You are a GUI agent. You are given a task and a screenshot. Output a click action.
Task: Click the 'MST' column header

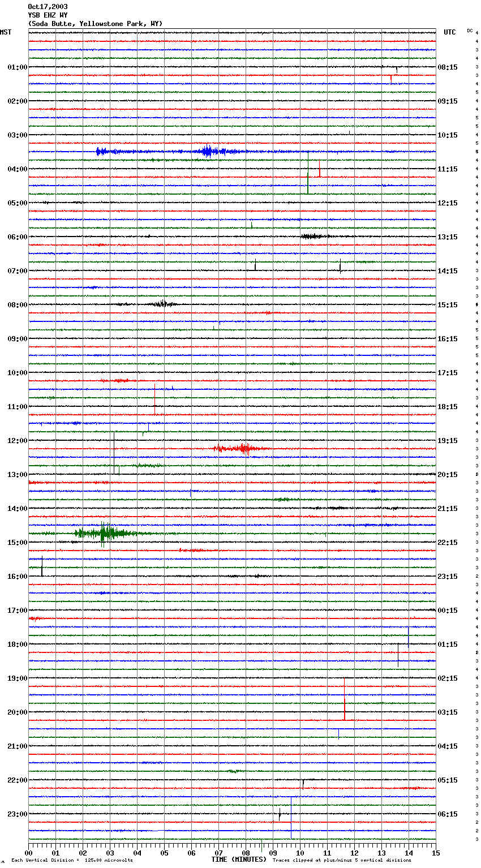tap(6, 32)
